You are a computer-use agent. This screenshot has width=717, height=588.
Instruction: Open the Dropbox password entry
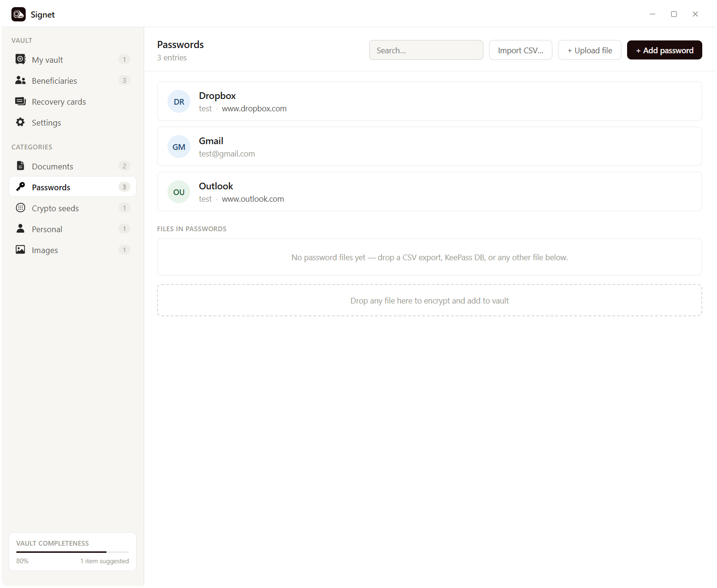pos(429,101)
